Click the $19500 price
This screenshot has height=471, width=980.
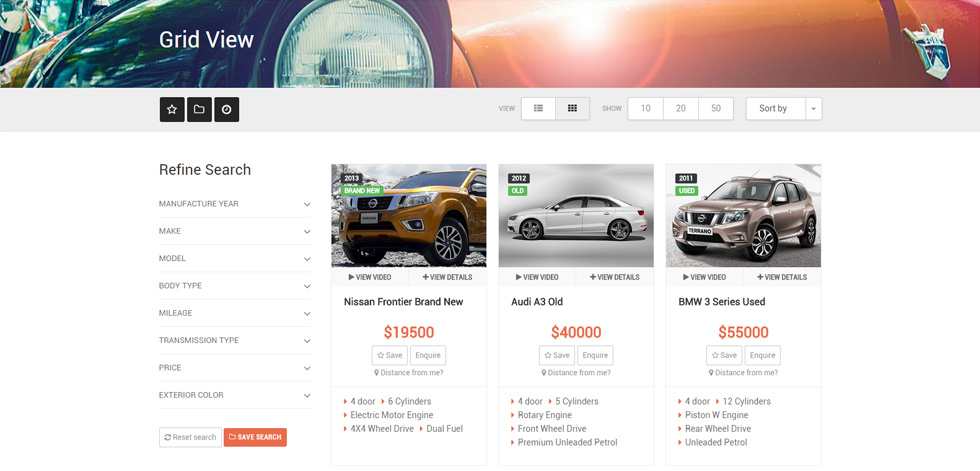pyautogui.click(x=409, y=332)
